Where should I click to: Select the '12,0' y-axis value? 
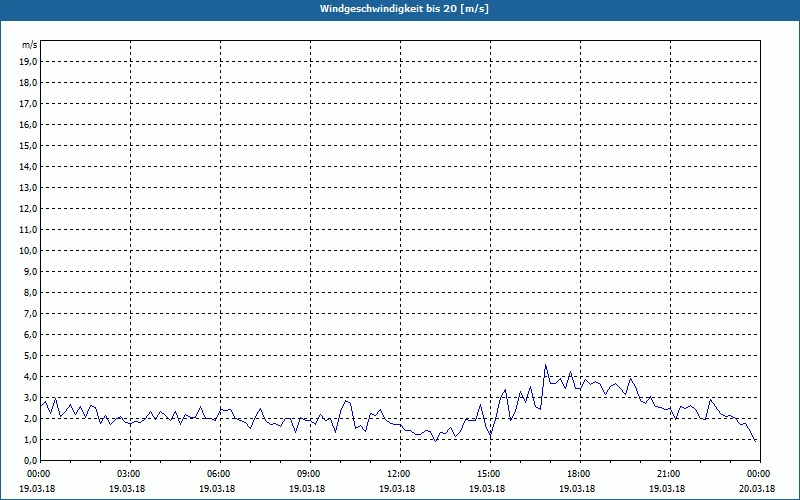coord(28,209)
